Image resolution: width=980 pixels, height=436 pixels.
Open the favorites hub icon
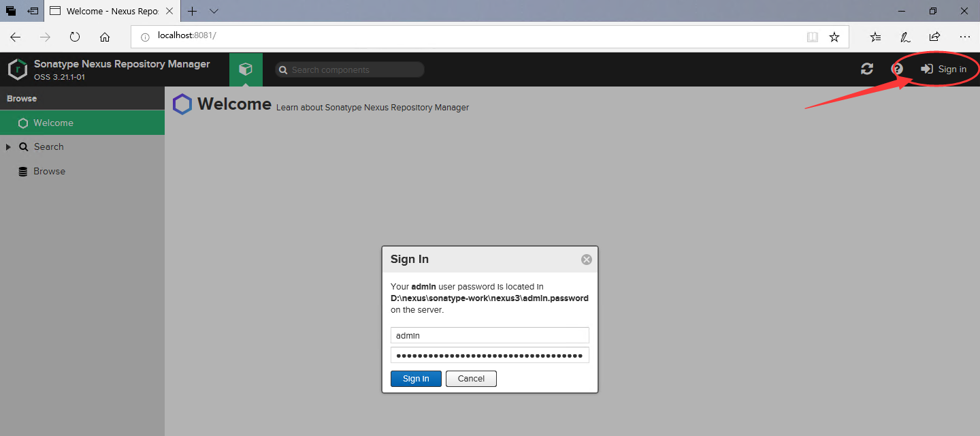tap(876, 37)
